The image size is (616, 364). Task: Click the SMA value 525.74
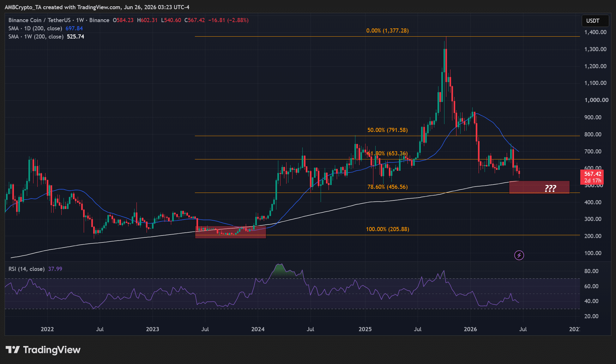coord(75,37)
